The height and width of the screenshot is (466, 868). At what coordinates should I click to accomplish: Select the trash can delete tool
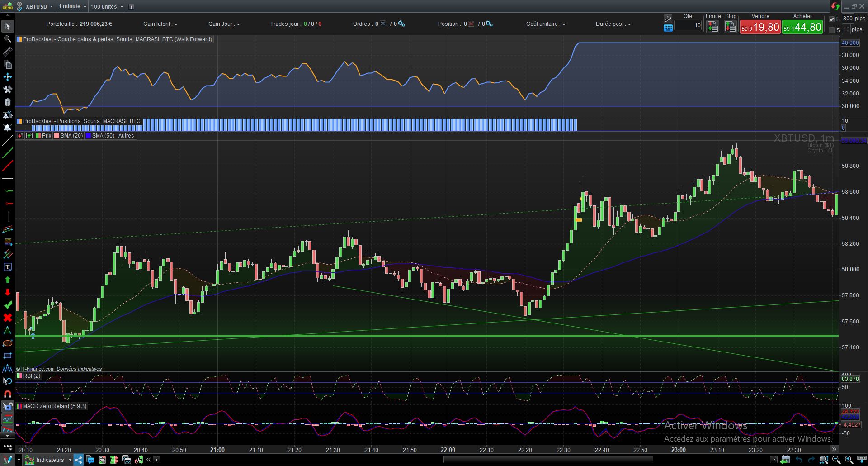7,102
